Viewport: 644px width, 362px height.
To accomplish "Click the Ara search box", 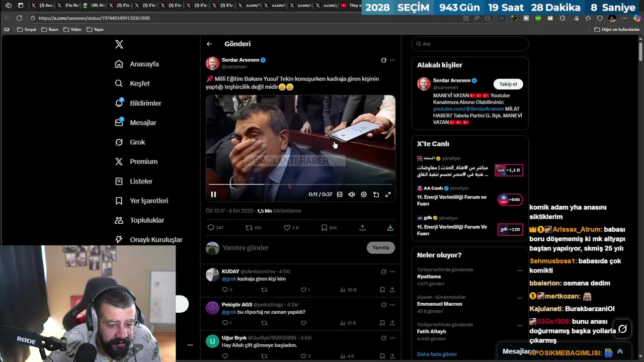I will (x=470, y=44).
